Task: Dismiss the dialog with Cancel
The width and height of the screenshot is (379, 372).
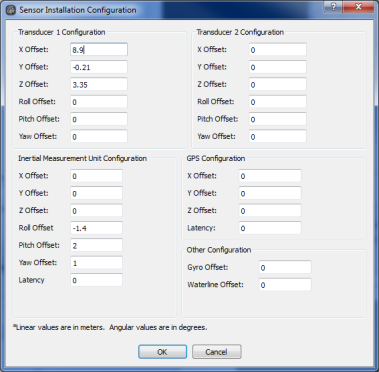Action: click(x=217, y=352)
